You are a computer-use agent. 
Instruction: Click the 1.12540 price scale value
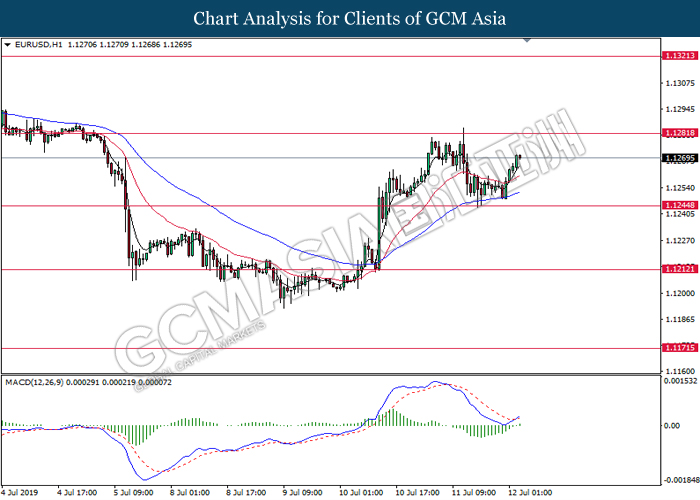click(x=680, y=188)
